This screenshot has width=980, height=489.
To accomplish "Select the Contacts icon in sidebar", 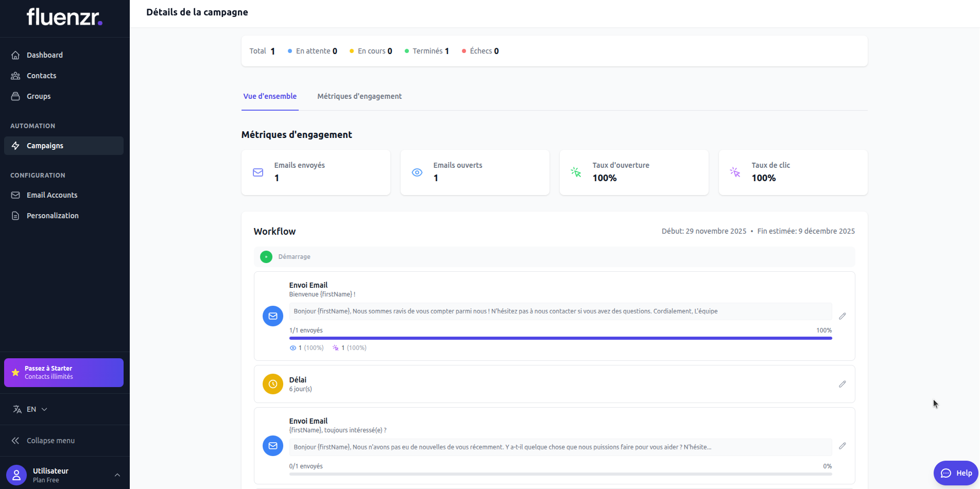I will (16, 75).
